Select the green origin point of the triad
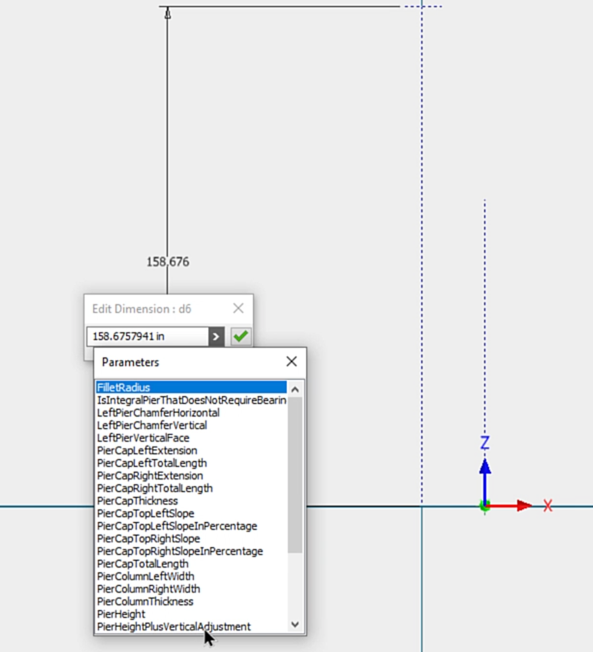Viewport: 593px width, 652px height. click(x=484, y=506)
